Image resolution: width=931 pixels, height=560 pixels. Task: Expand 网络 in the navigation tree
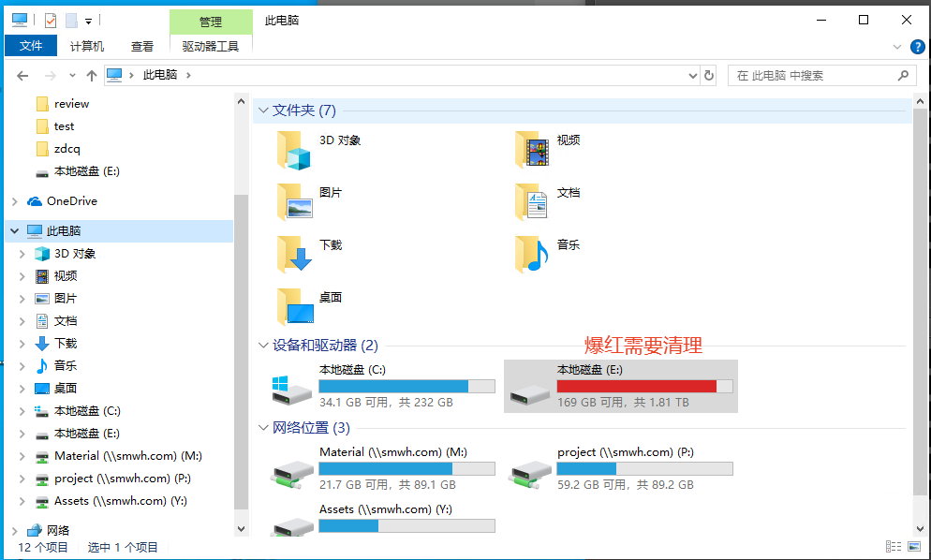[15, 530]
